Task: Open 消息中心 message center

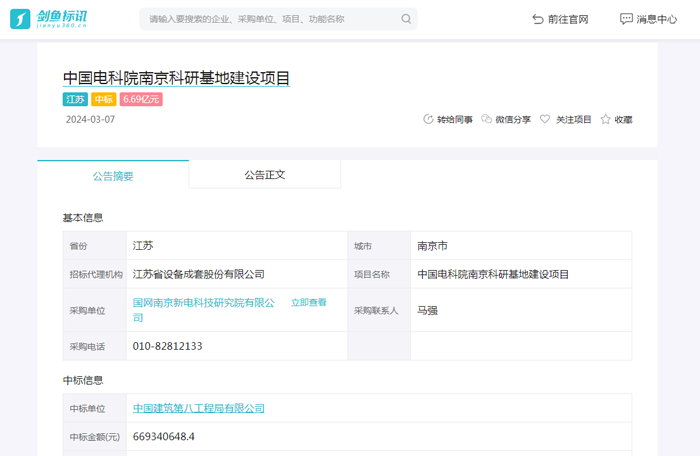Action: 656,19
